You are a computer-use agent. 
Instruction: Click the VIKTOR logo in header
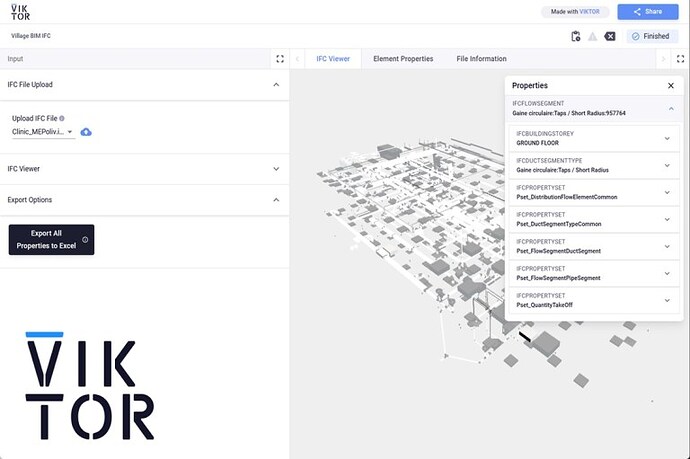(x=20, y=12)
